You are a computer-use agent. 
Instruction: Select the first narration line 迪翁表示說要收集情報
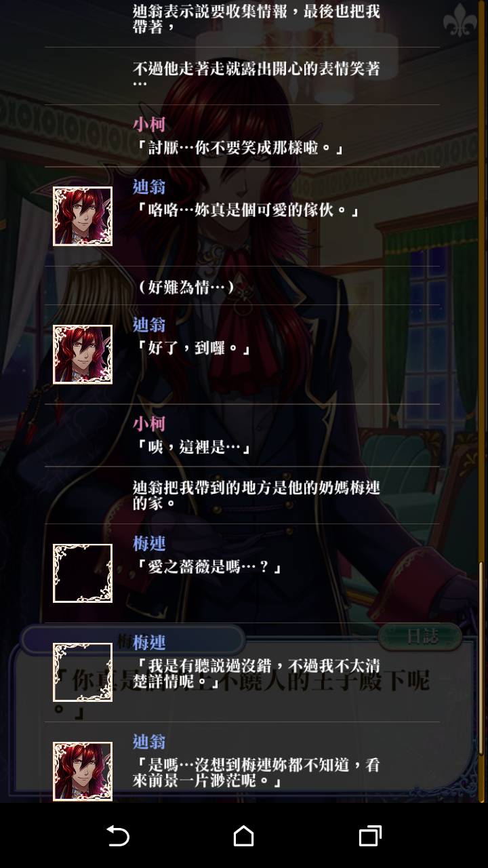256,19
